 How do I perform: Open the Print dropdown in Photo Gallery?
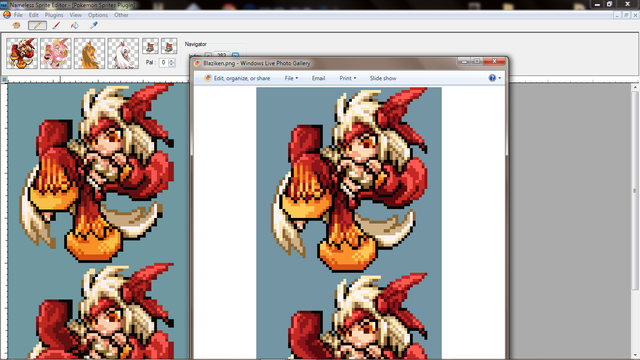(348, 78)
